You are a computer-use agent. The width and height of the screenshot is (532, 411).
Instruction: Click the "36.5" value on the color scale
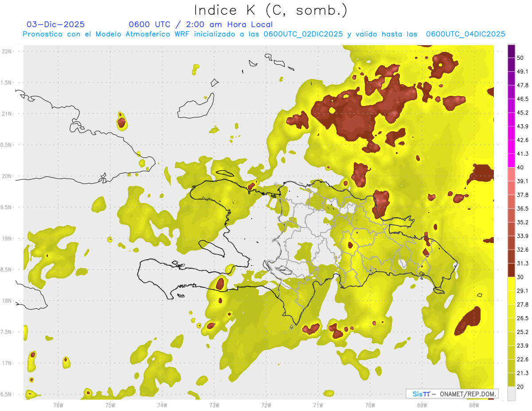pos(523,208)
